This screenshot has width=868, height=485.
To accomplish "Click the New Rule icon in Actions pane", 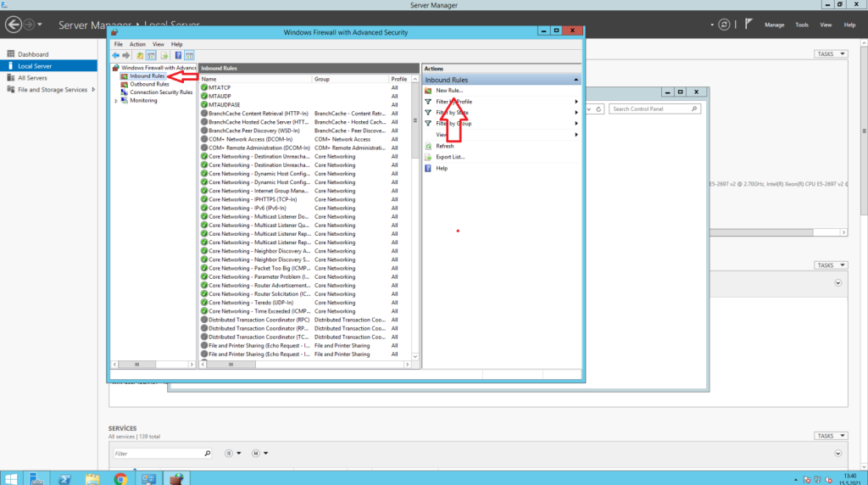I will [x=428, y=90].
